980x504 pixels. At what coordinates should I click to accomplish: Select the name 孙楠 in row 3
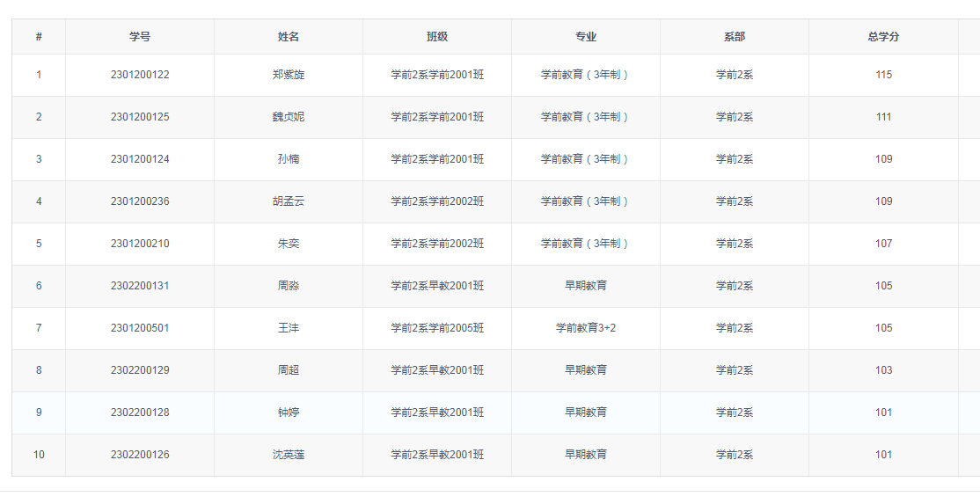[x=289, y=159]
